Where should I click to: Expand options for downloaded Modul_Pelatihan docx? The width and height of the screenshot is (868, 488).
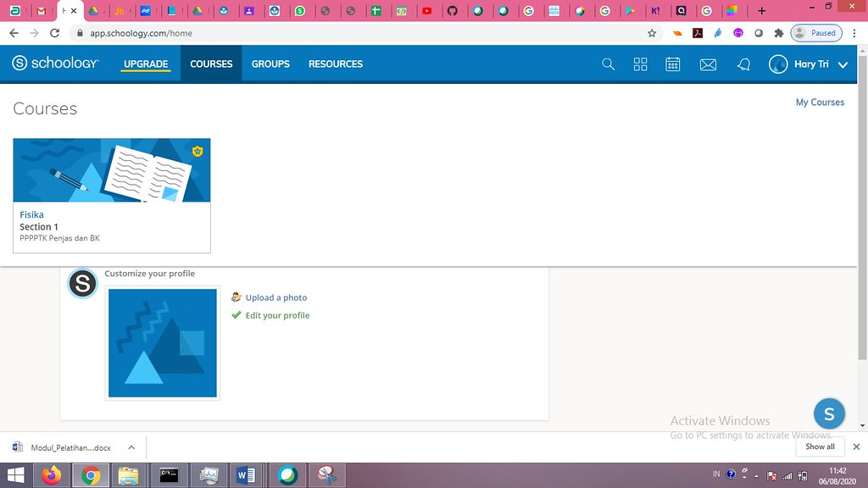click(x=131, y=447)
